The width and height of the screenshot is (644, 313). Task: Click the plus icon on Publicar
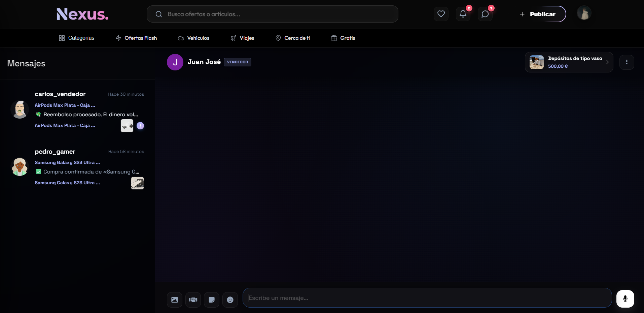[522, 14]
